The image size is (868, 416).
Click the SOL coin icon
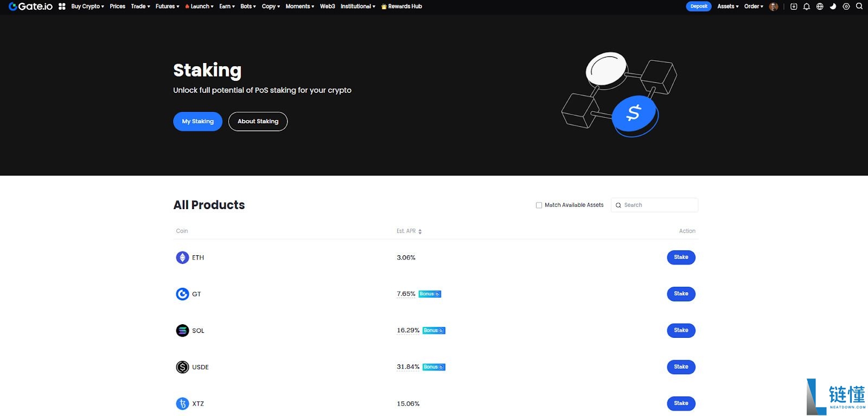(182, 330)
